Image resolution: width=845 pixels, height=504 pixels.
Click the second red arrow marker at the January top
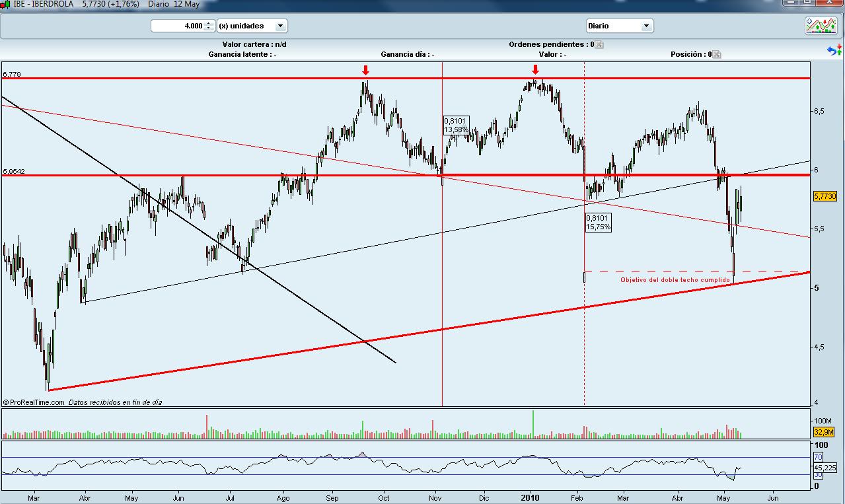535,70
